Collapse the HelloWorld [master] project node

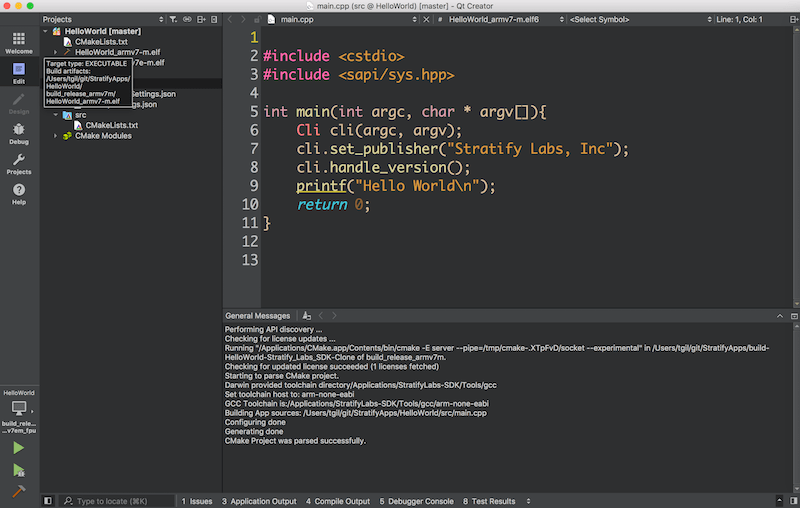pos(45,31)
